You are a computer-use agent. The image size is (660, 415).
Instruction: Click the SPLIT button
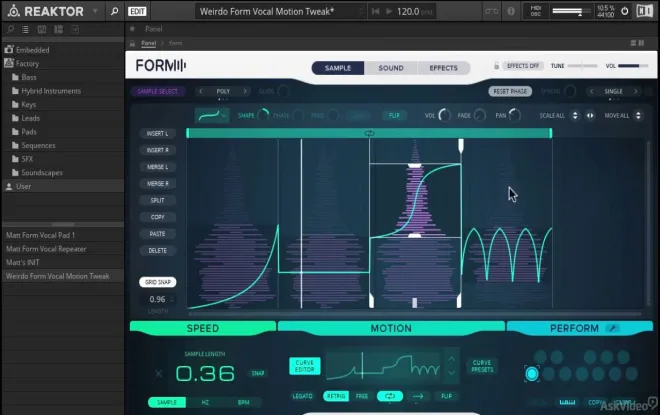click(157, 200)
